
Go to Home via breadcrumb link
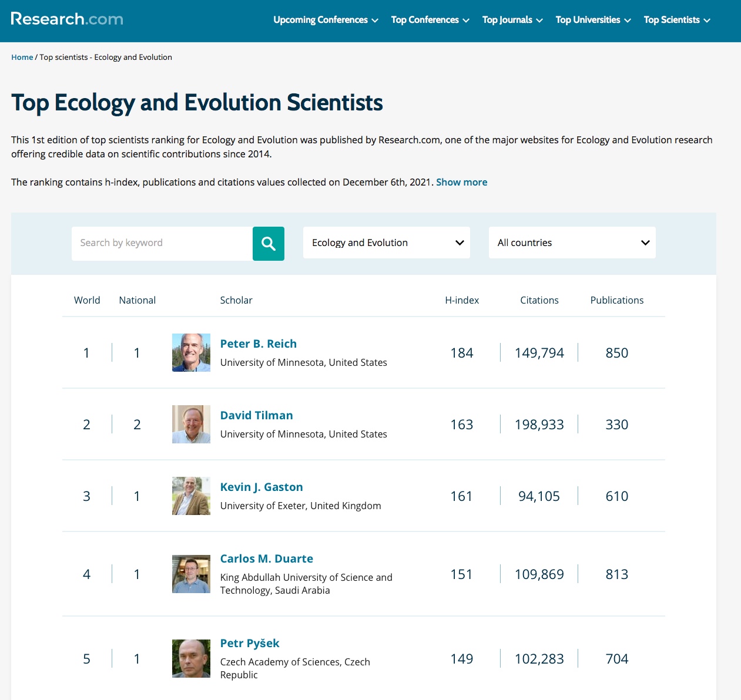coord(22,58)
